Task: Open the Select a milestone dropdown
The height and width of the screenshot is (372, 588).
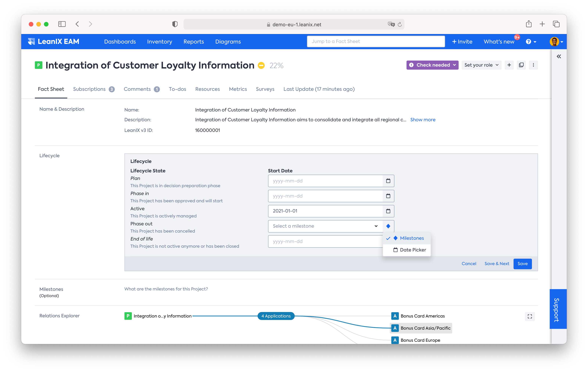Action: point(325,226)
